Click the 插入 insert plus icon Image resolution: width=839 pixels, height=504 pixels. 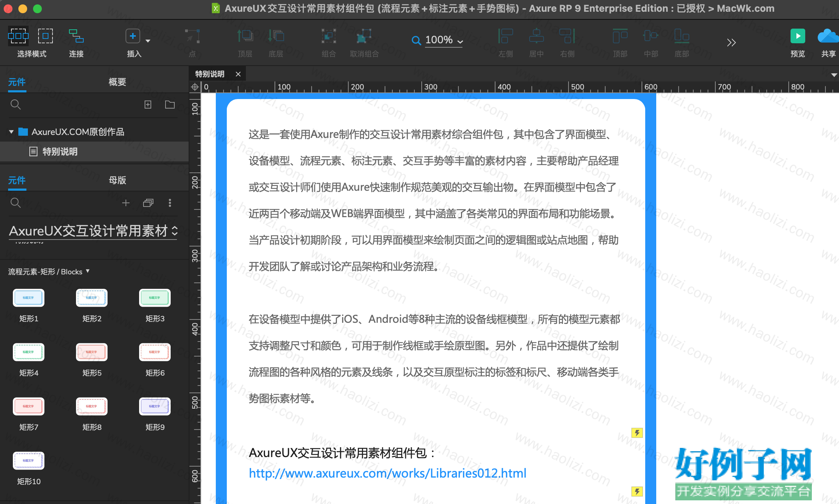point(133,36)
